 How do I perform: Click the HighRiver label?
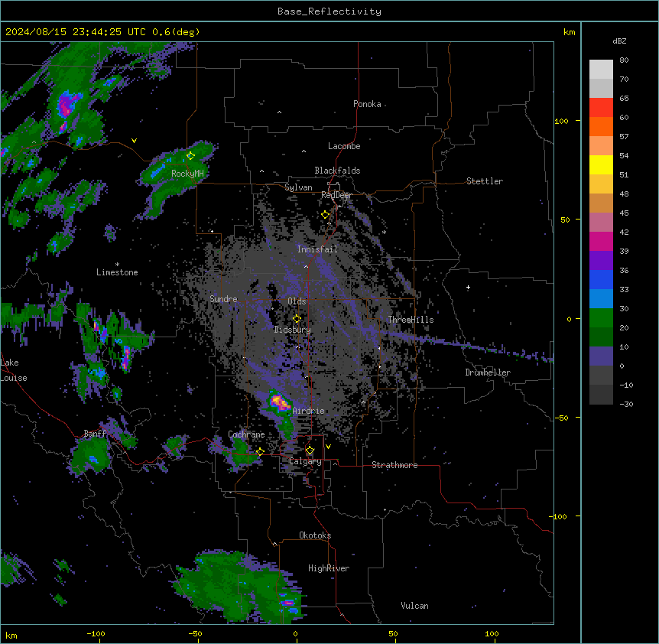point(329,568)
